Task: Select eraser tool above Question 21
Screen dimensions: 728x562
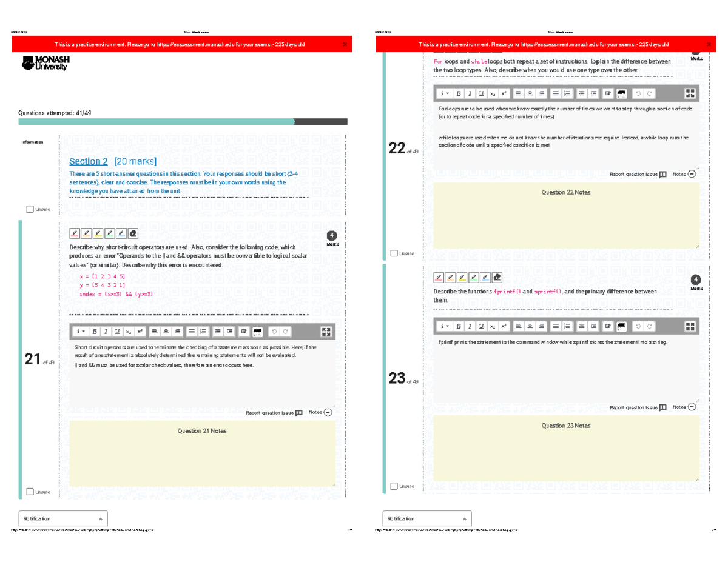Action: tap(133, 233)
